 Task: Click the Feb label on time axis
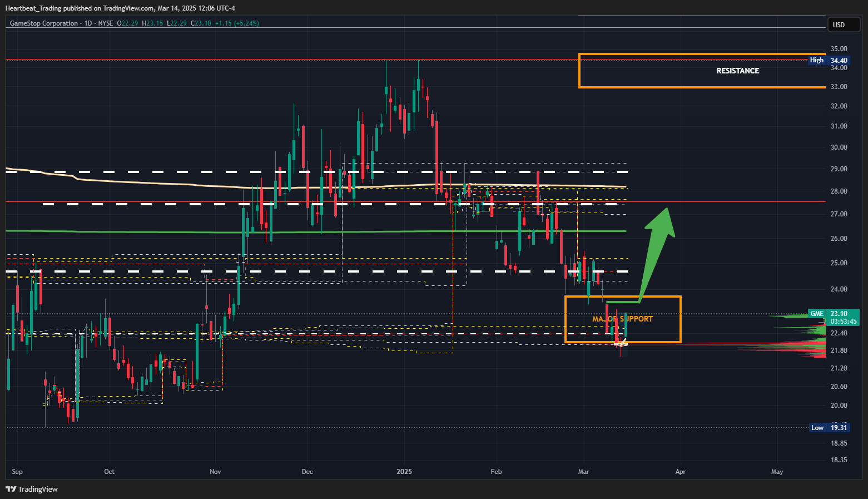click(496, 472)
